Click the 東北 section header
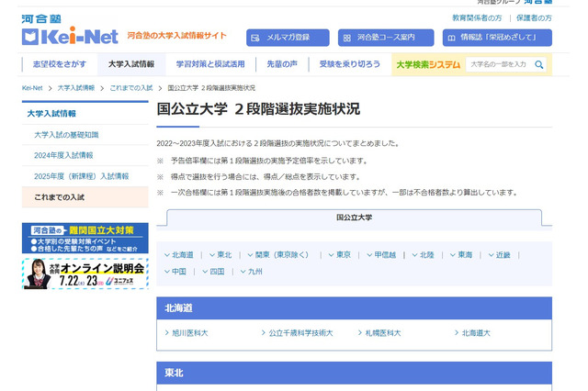This screenshot has height=391, width=588. (354, 373)
